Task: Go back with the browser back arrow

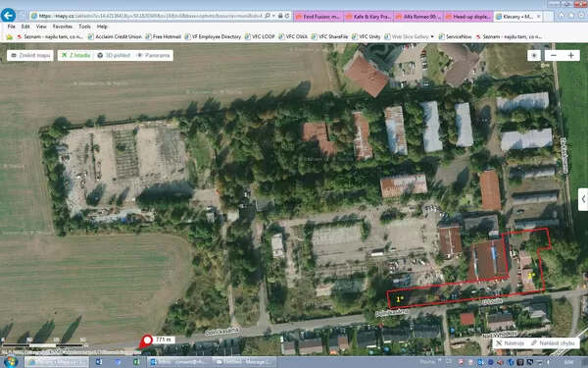Action: tap(8, 16)
